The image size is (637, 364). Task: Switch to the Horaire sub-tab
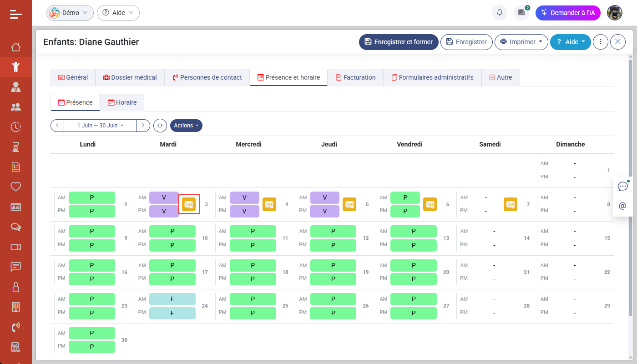[122, 102]
